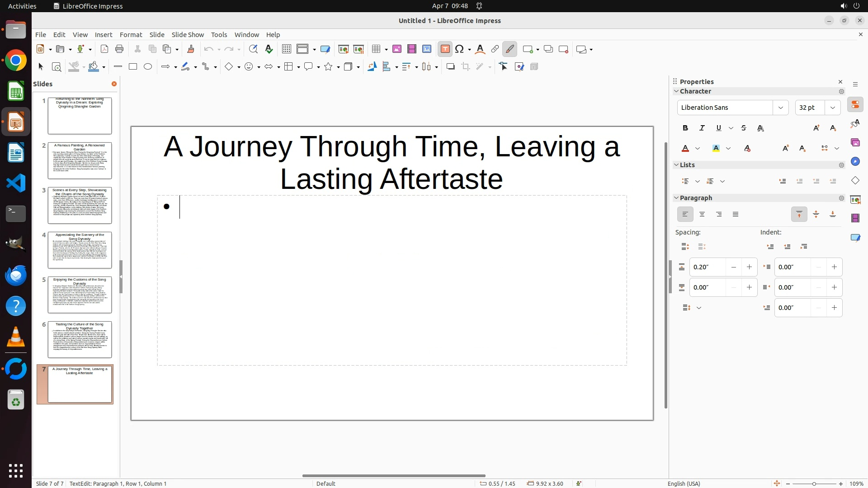
Task: Open the Format menu
Action: pyautogui.click(x=131, y=35)
